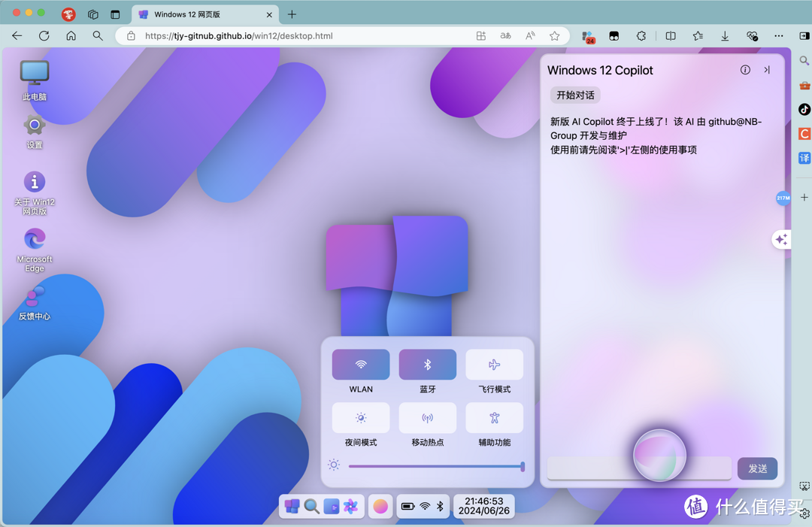
Task: Open the Win12 Start menu on taskbar
Action: pyautogui.click(x=292, y=506)
